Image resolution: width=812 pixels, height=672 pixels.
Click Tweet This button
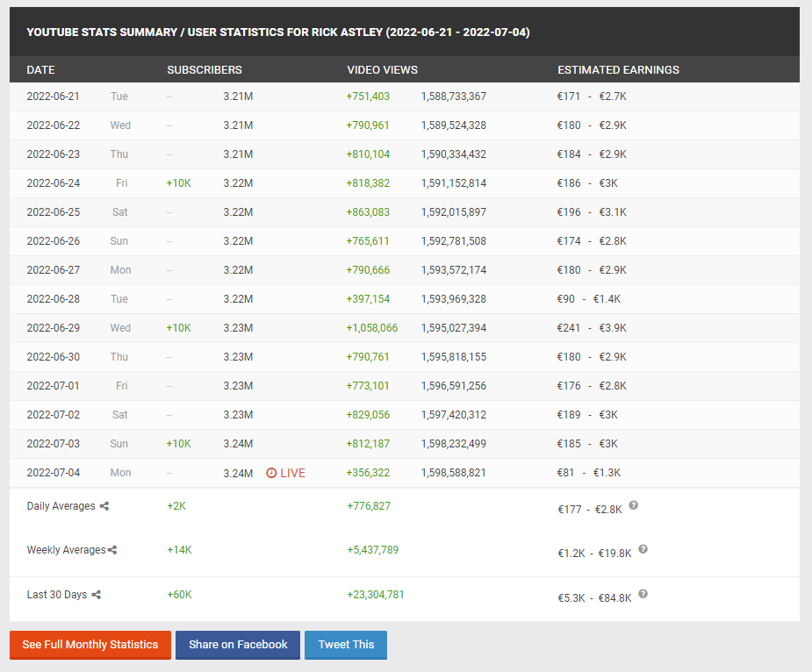(346, 645)
